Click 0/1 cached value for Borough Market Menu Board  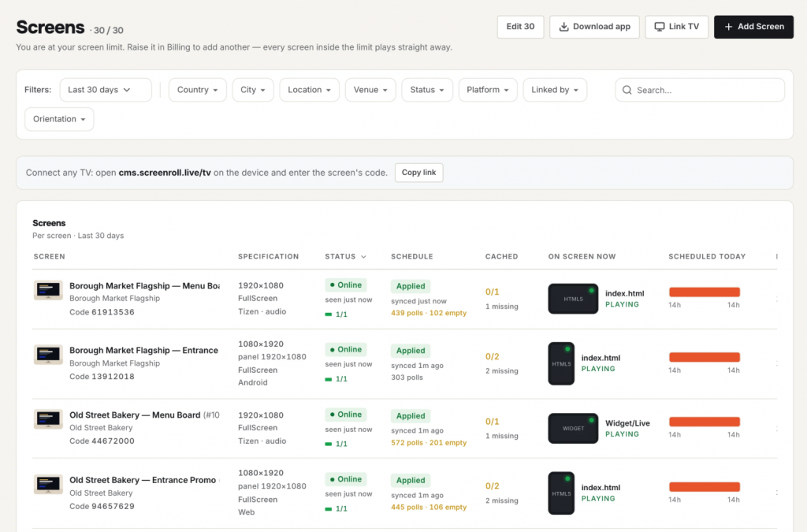[492, 292]
